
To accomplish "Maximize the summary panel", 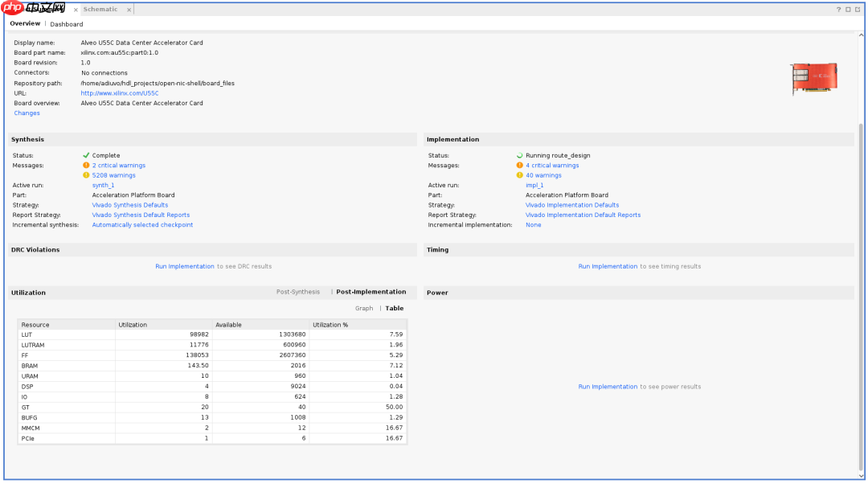I will point(848,10).
